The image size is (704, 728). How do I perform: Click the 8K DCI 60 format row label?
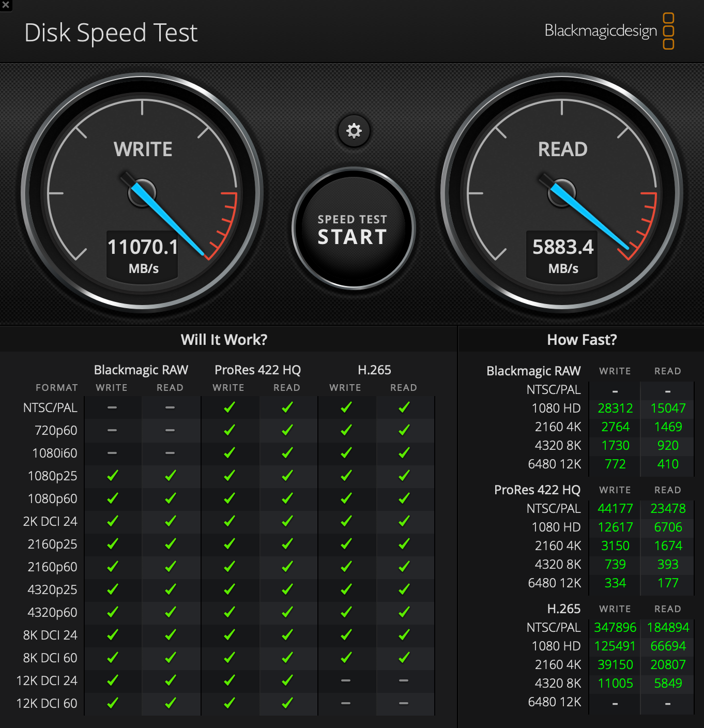(50, 658)
